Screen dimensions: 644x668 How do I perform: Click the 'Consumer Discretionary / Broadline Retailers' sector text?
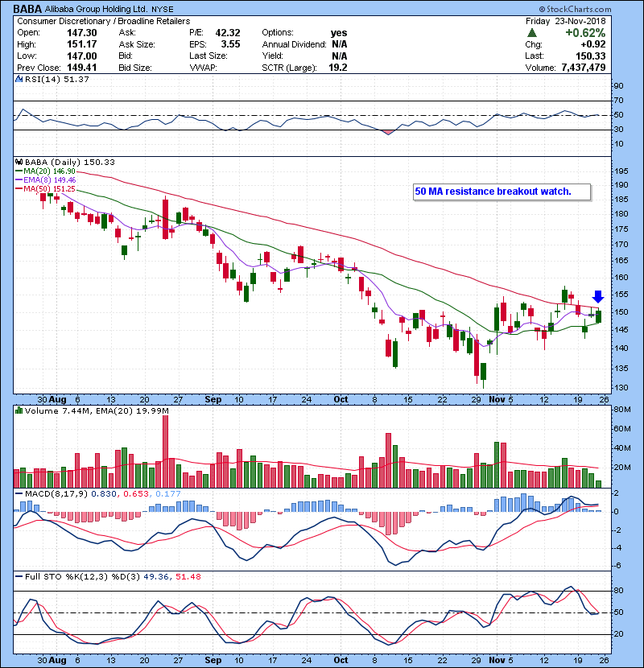(104, 21)
